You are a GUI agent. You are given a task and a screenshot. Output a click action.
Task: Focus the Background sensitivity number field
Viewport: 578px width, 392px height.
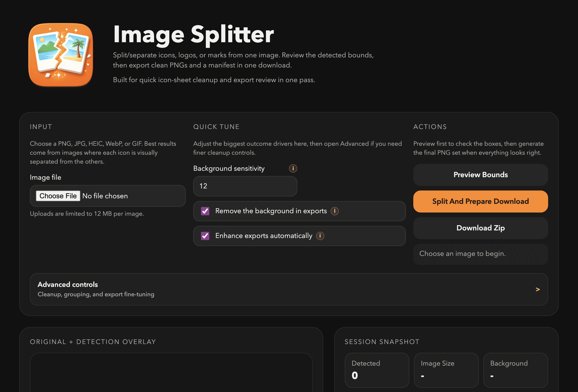245,186
